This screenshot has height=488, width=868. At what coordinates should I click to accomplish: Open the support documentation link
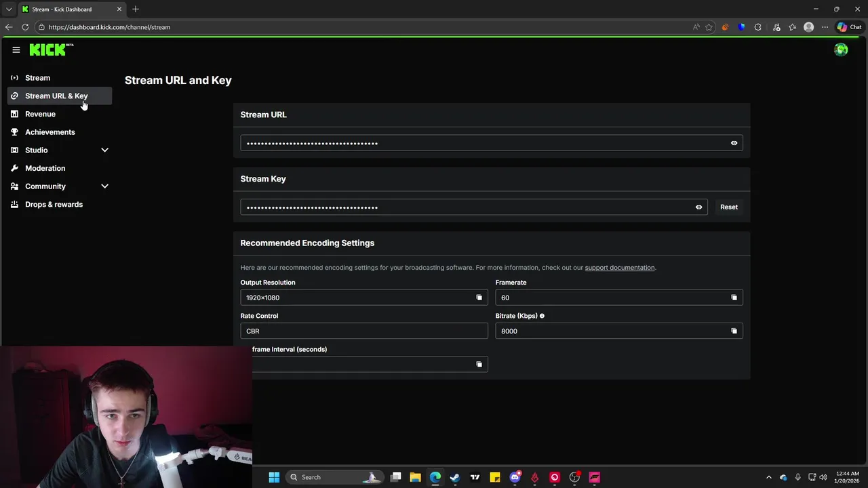click(x=620, y=268)
